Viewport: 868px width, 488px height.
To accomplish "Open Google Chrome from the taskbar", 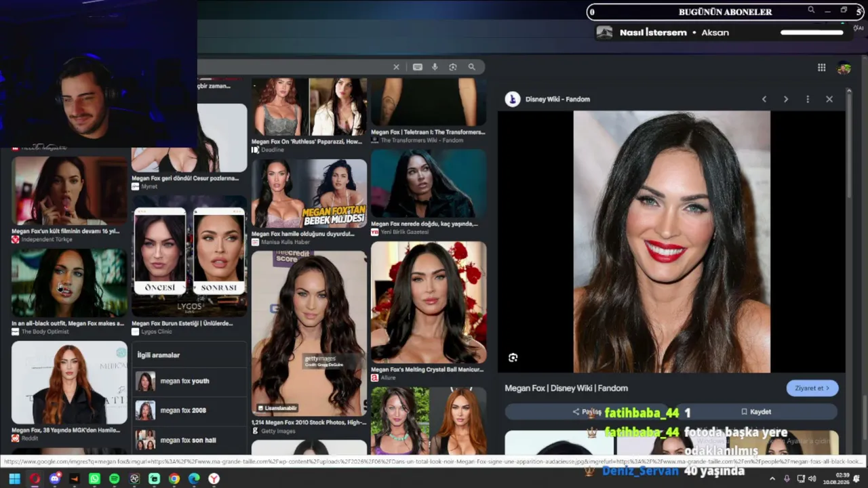I will click(174, 479).
